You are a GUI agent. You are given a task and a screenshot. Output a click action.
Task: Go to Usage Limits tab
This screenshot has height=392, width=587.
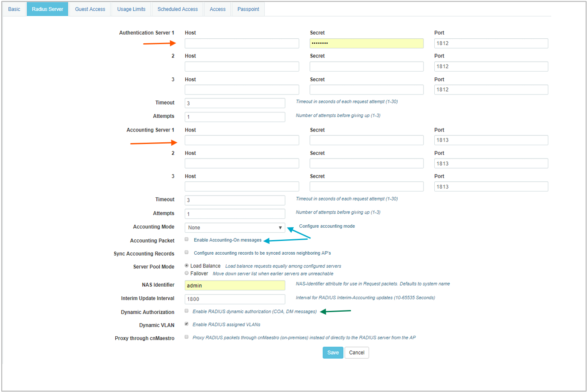click(x=131, y=9)
